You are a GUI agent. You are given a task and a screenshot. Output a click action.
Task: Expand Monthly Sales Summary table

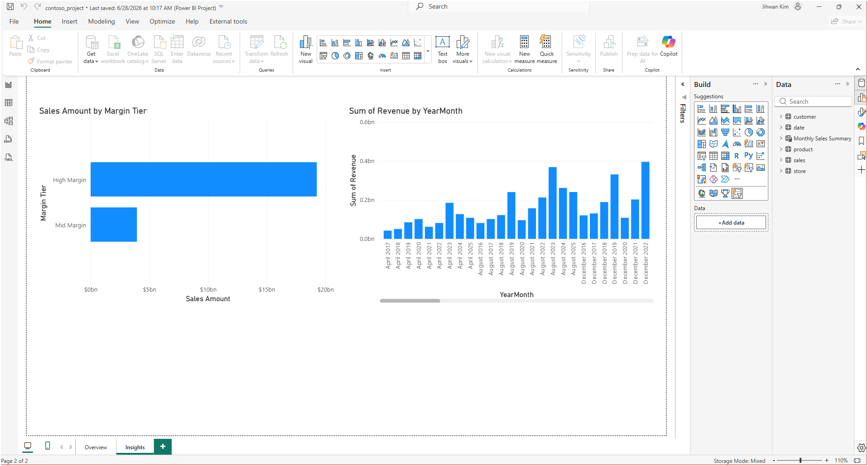tap(781, 139)
